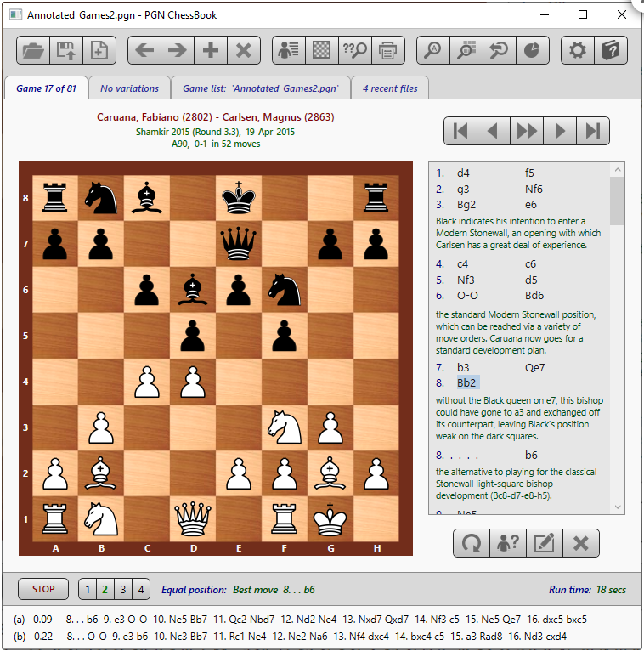The width and height of the screenshot is (644, 651).
Task: Select move Nf6 in move list
Action: [x=534, y=189]
